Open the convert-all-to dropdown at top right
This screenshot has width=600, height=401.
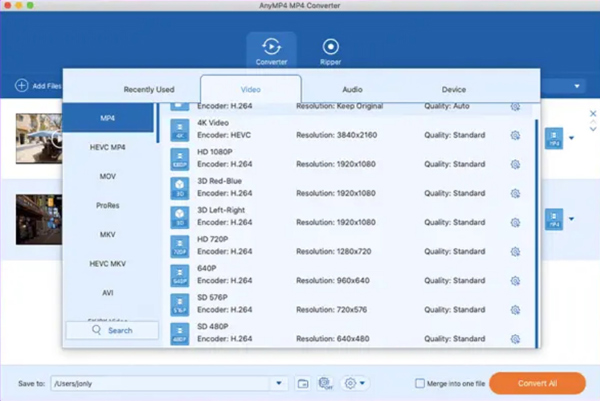[577, 86]
